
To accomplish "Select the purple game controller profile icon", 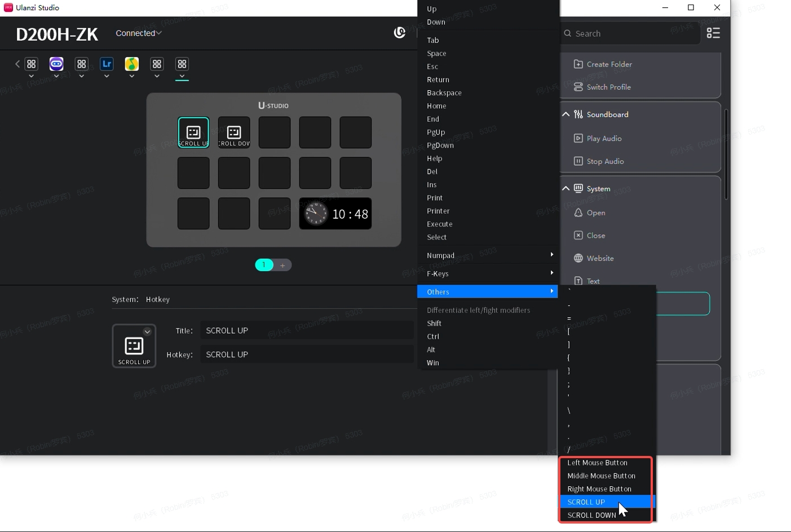I will click(x=56, y=64).
